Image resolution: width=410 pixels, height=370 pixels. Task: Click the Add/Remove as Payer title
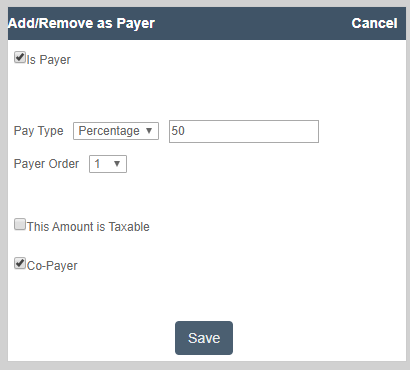[81, 23]
